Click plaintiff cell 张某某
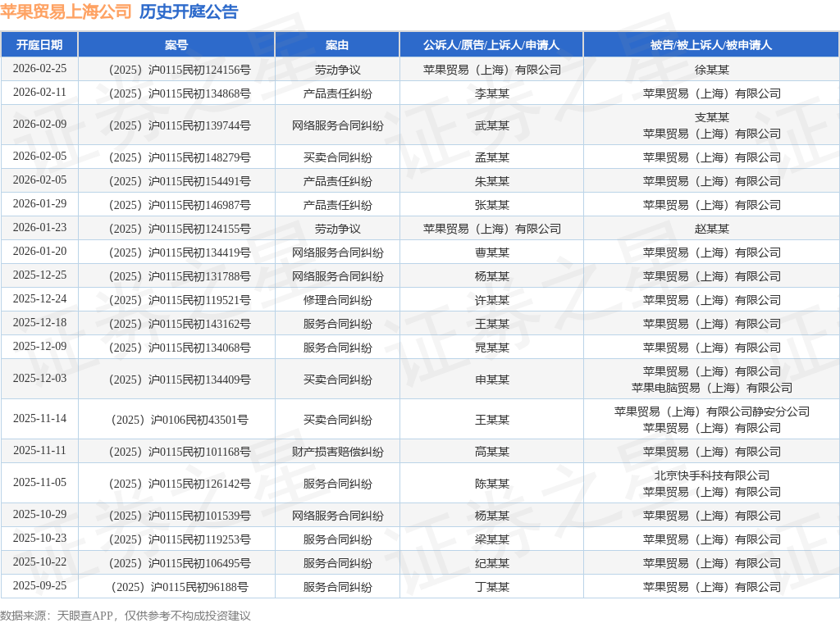This screenshot has height=623, width=840. coord(492,205)
